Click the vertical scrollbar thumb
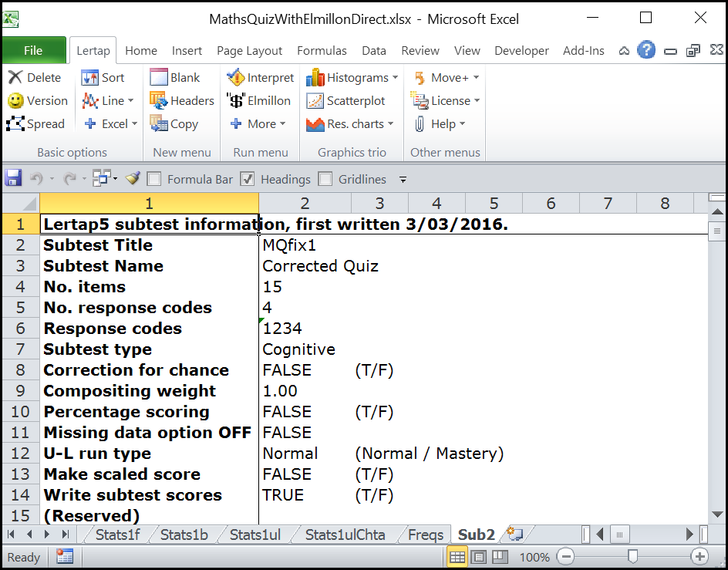728x570 pixels. (x=716, y=231)
